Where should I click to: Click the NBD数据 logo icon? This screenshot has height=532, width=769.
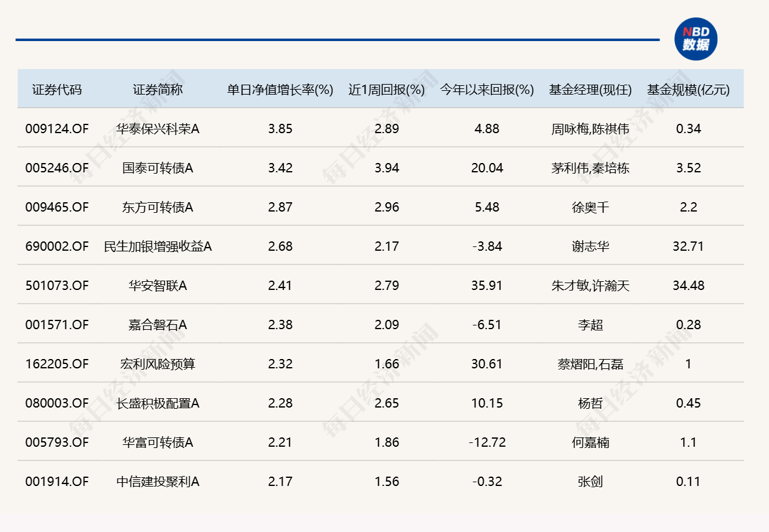(696, 39)
